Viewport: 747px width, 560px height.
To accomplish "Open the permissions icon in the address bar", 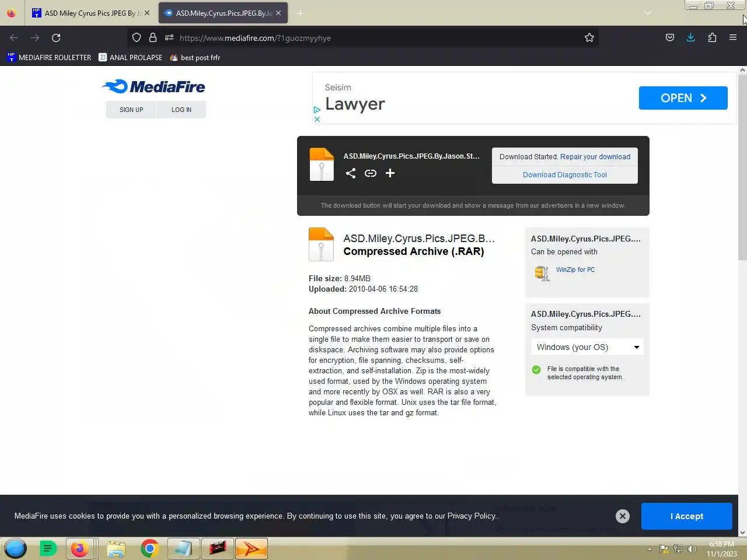I will coord(169,38).
